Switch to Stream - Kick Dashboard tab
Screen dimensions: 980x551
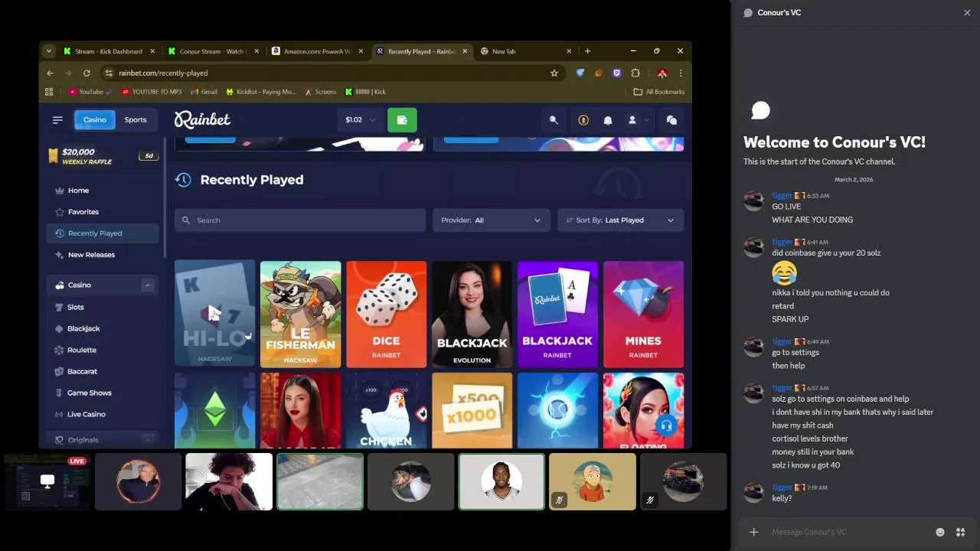click(109, 51)
